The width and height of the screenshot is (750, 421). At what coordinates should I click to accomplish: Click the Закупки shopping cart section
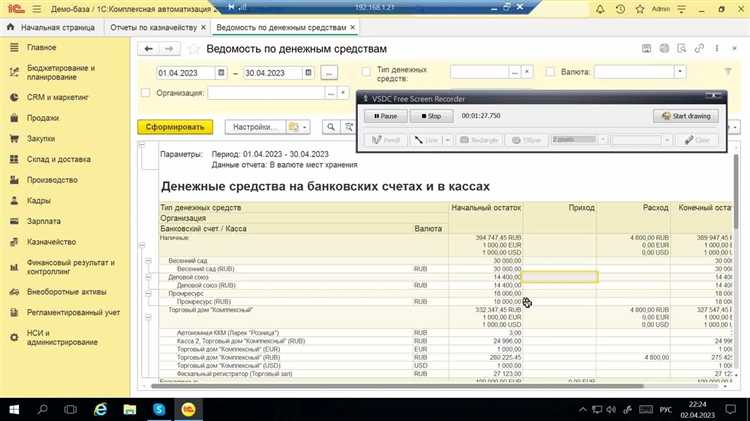click(x=42, y=139)
